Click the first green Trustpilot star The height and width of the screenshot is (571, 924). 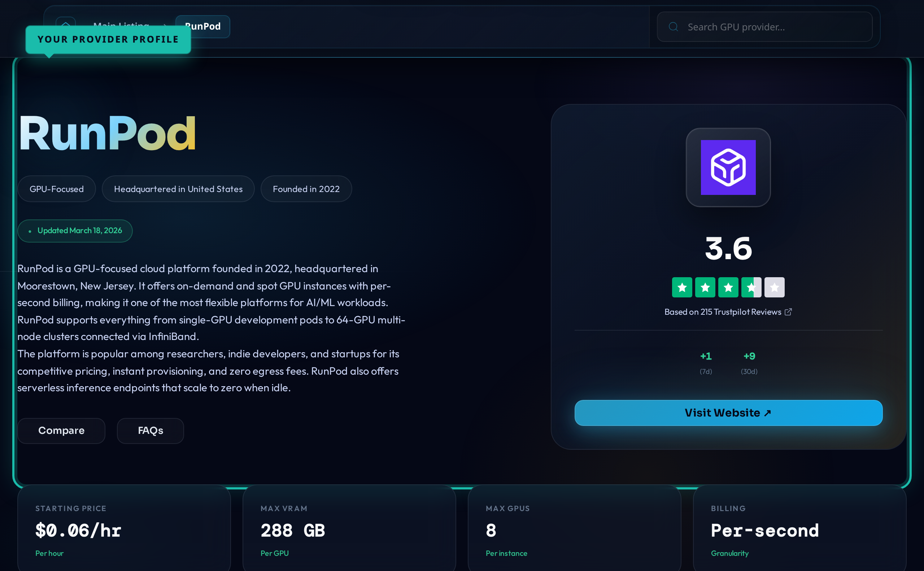(x=682, y=287)
